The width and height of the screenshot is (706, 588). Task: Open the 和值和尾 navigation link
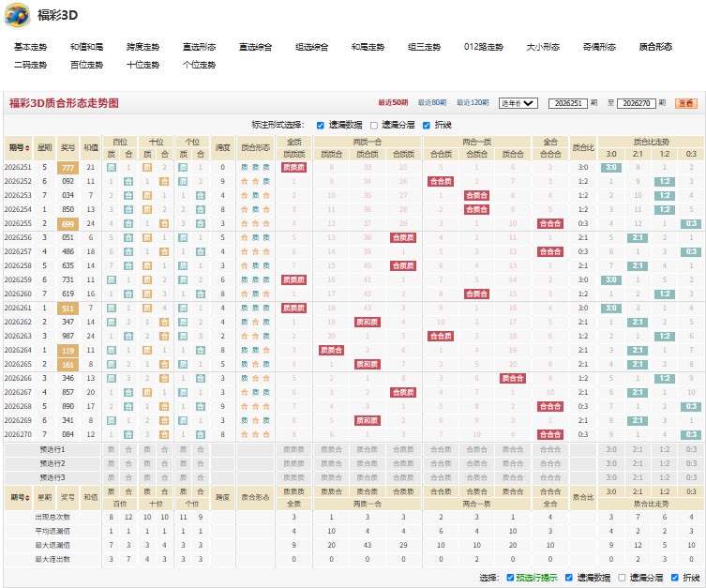point(86,47)
